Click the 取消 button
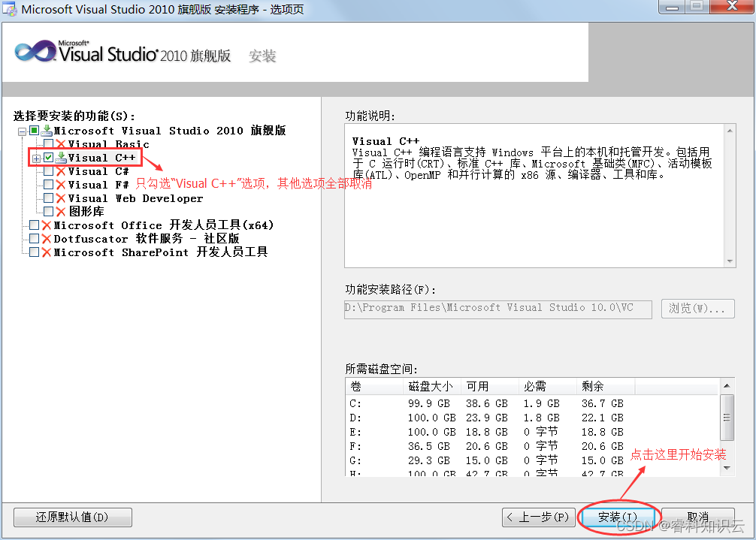Viewport: 756px width, 540px height. [x=698, y=517]
